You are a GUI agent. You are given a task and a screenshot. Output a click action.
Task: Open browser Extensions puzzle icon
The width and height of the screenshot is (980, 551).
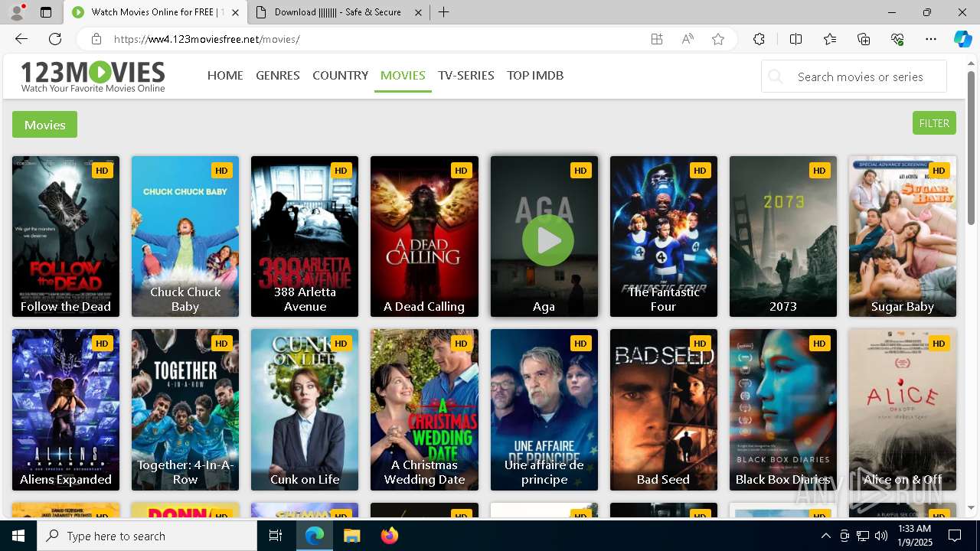[759, 39]
